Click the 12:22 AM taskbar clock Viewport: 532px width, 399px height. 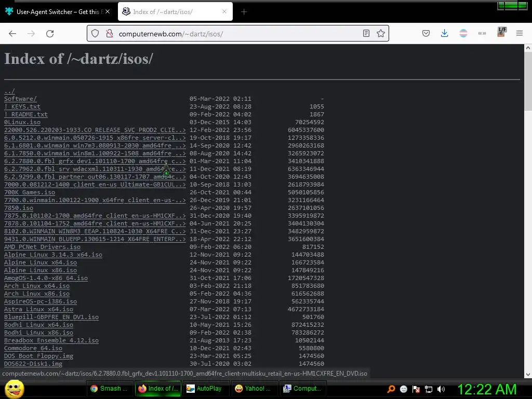coord(487,389)
